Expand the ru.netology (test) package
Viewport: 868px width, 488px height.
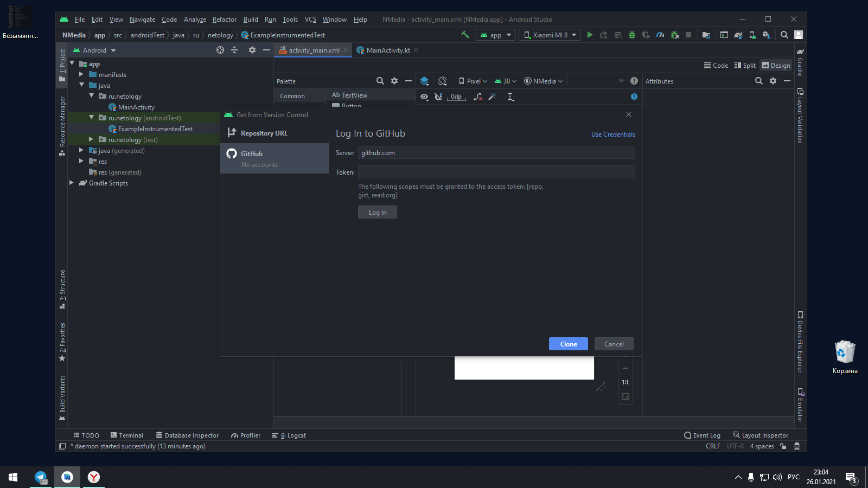point(91,139)
